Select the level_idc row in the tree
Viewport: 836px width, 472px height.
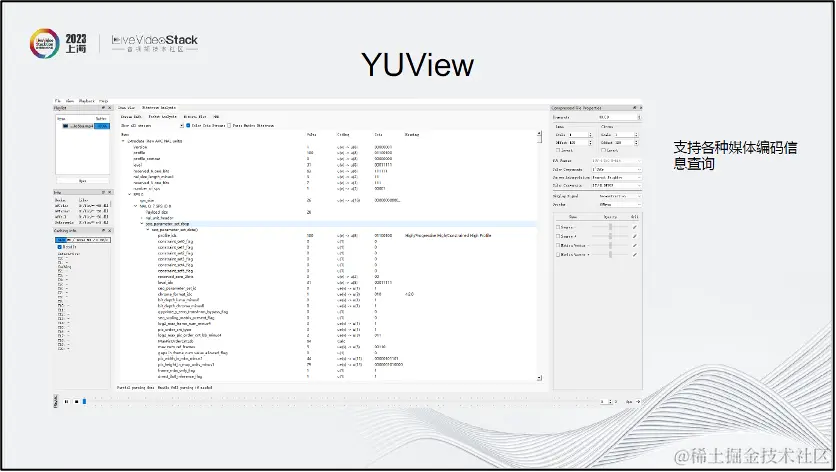[x=328, y=283]
